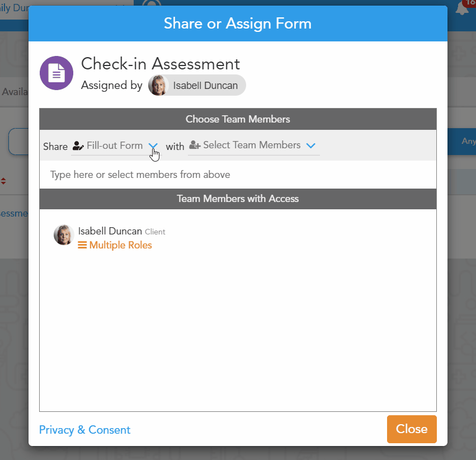
Task: Open the notification bell in top bar
Action: [462, 9]
